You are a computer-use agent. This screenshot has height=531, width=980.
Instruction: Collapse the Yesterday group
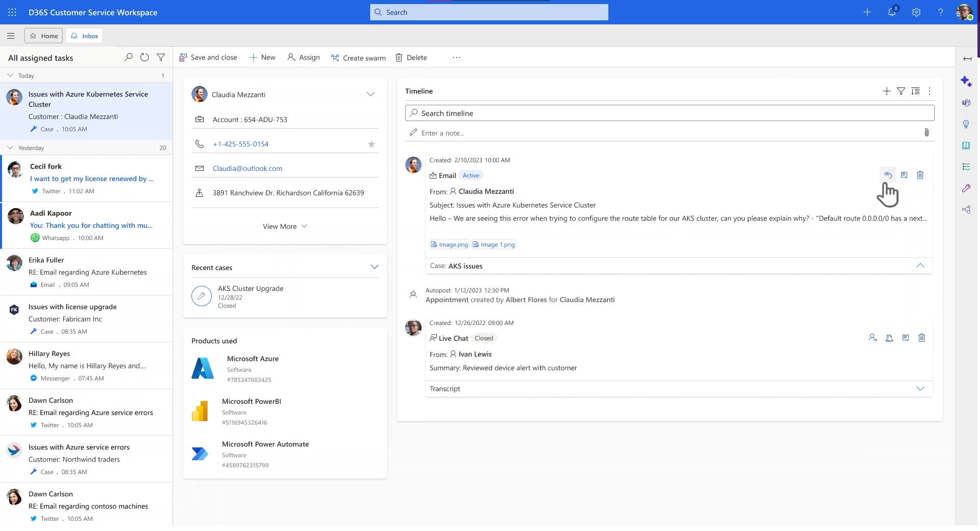tap(10, 147)
